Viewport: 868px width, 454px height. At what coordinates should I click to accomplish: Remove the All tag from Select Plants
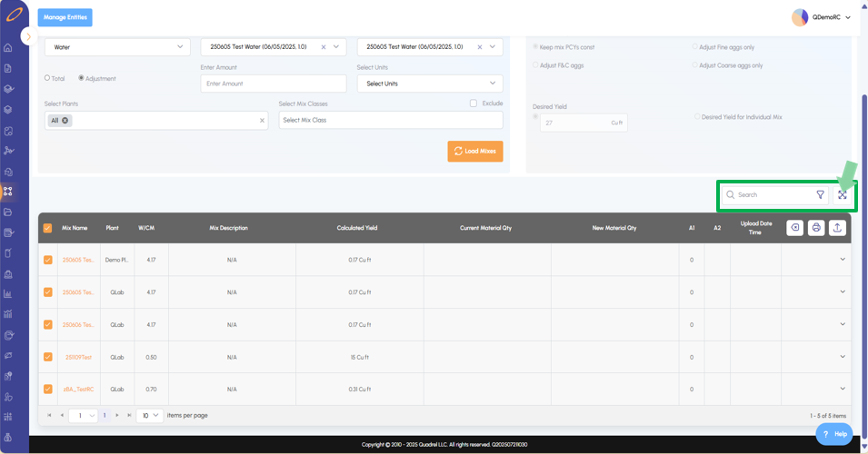65,121
